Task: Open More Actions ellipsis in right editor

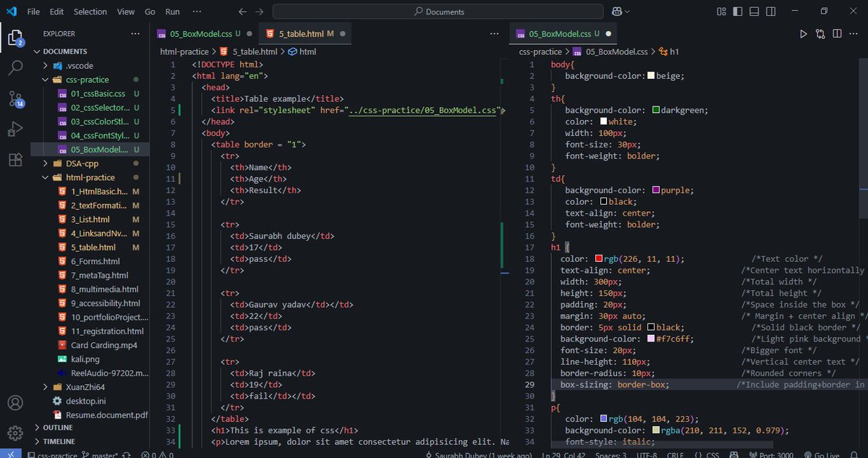Action: click(x=855, y=34)
